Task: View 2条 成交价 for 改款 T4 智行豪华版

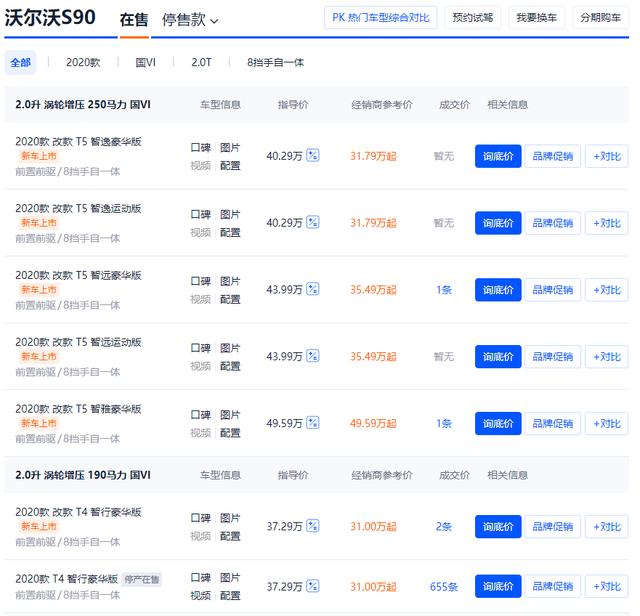Action: [444, 527]
